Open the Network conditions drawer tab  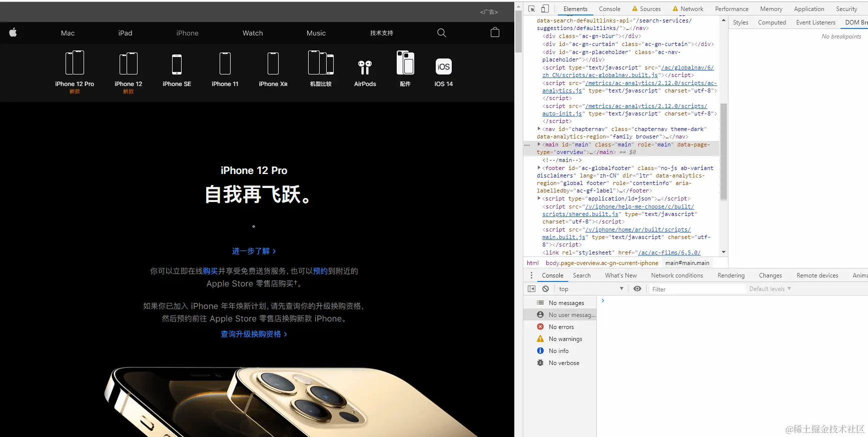677,275
